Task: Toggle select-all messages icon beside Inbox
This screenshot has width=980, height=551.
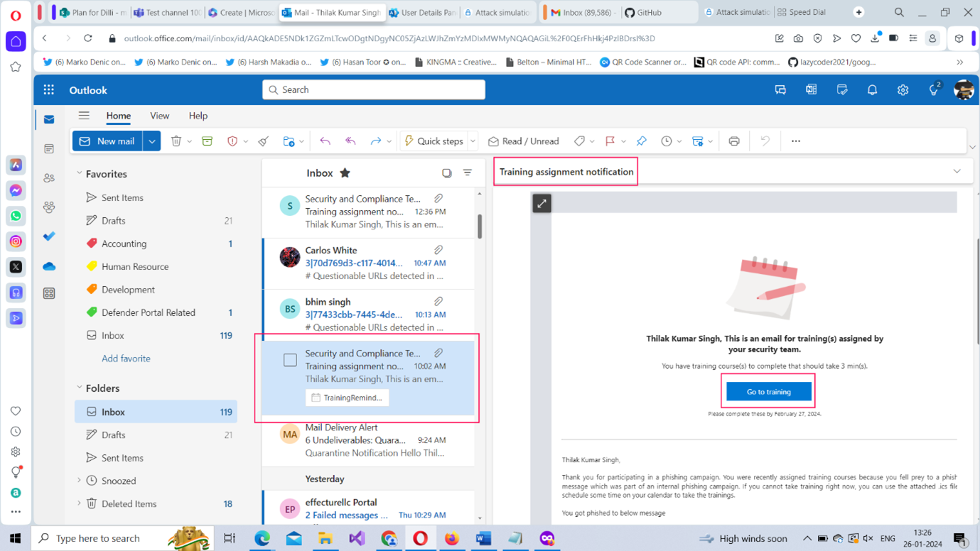Action: tap(446, 173)
